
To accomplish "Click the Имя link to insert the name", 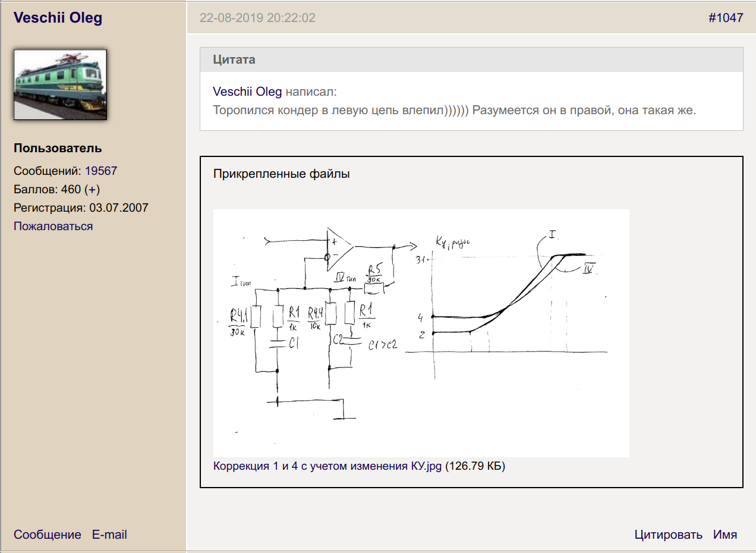I will point(724,535).
